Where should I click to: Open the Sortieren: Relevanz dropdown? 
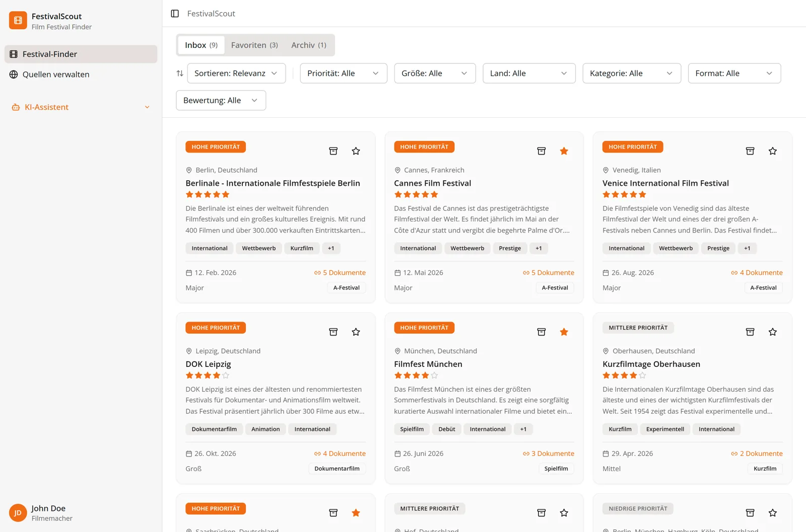pyautogui.click(x=236, y=73)
